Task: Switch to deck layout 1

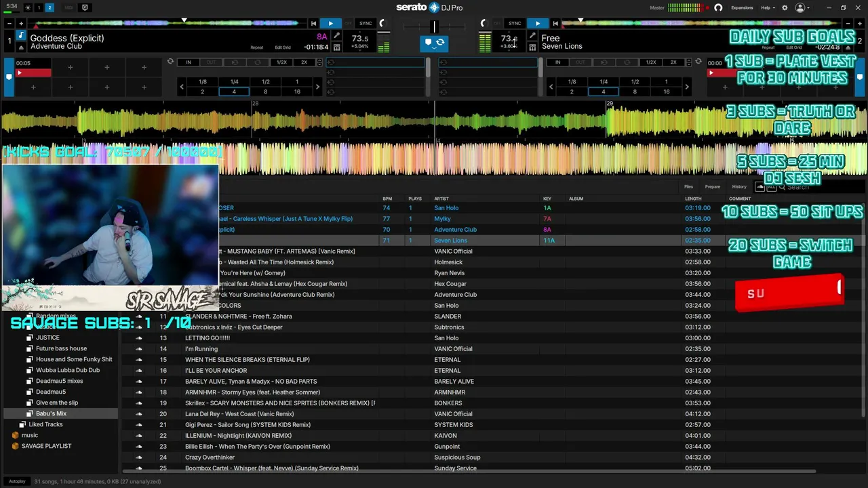Action: tap(39, 7)
